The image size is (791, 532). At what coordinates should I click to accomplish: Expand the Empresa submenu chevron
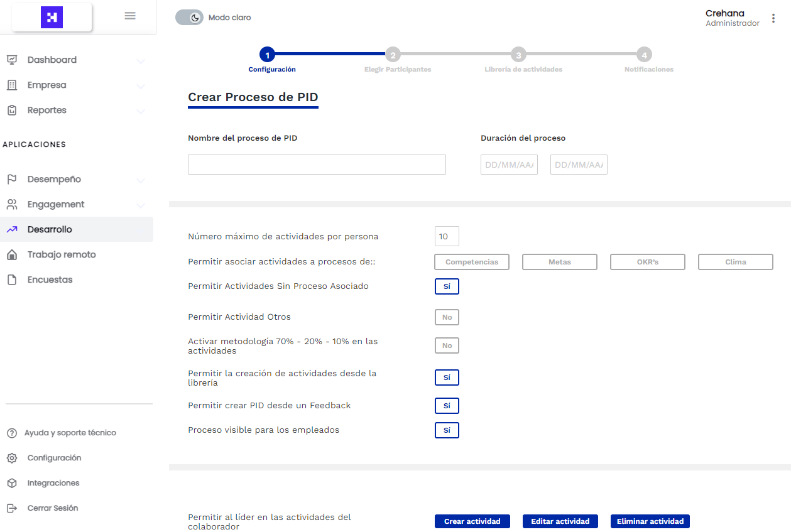141,85
